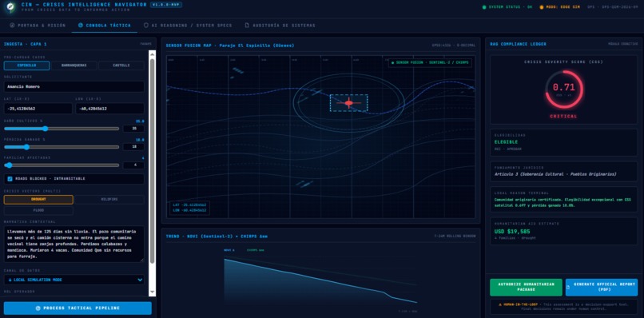
Task: Click the red crosshair target on the map
Action: click(348, 103)
